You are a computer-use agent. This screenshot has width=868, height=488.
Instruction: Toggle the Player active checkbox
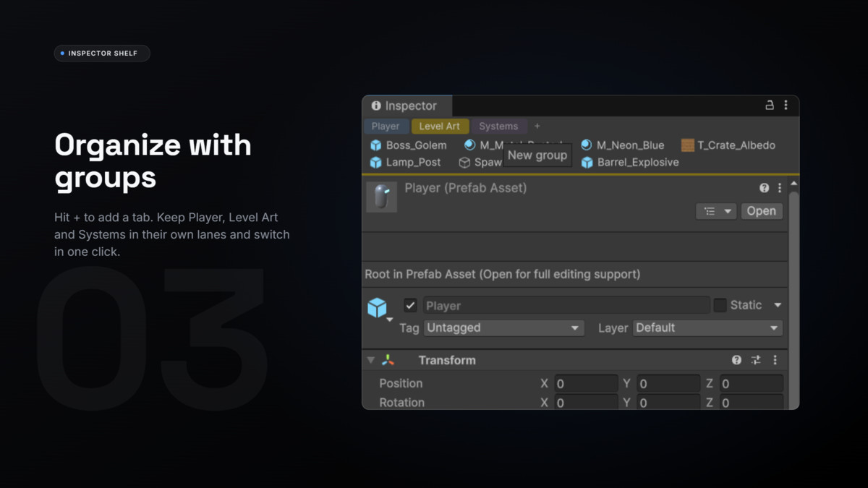click(410, 305)
